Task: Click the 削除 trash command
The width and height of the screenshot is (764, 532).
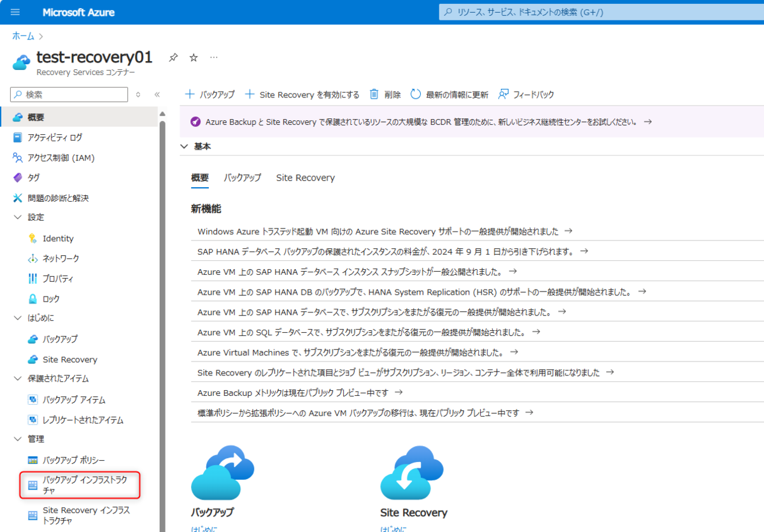Action: 385,94
